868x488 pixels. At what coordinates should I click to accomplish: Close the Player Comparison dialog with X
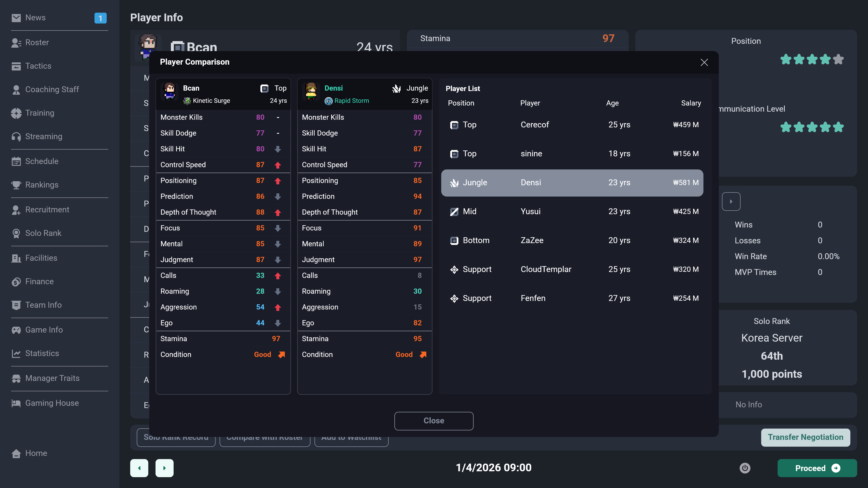[704, 62]
